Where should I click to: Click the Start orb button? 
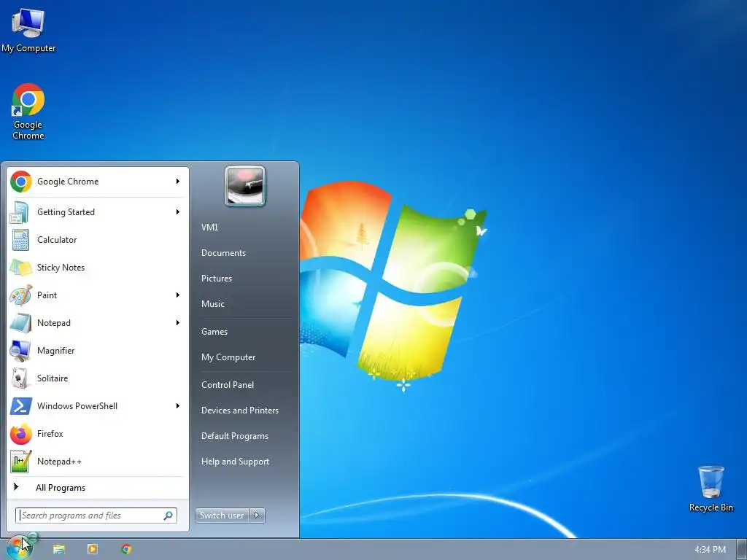[x=18, y=548]
